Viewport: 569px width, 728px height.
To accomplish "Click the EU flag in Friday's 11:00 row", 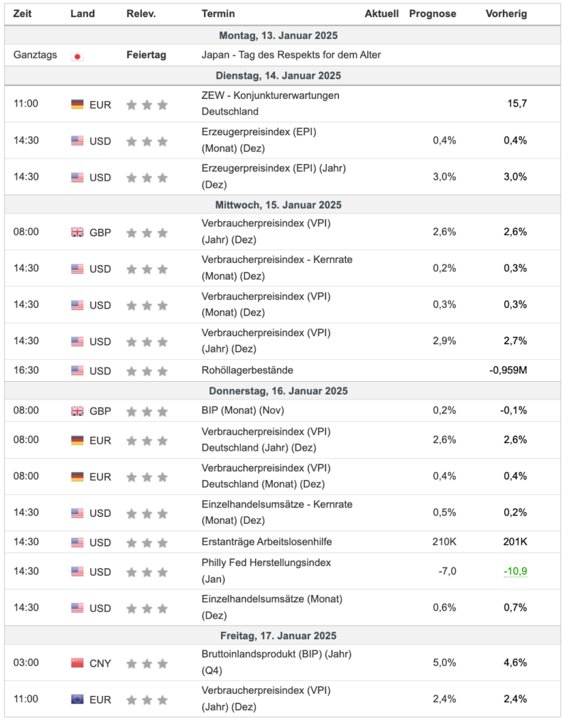I will click(77, 700).
